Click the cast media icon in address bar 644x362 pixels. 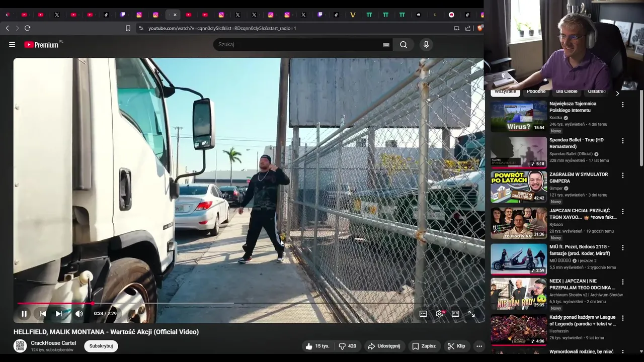click(456, 28)
